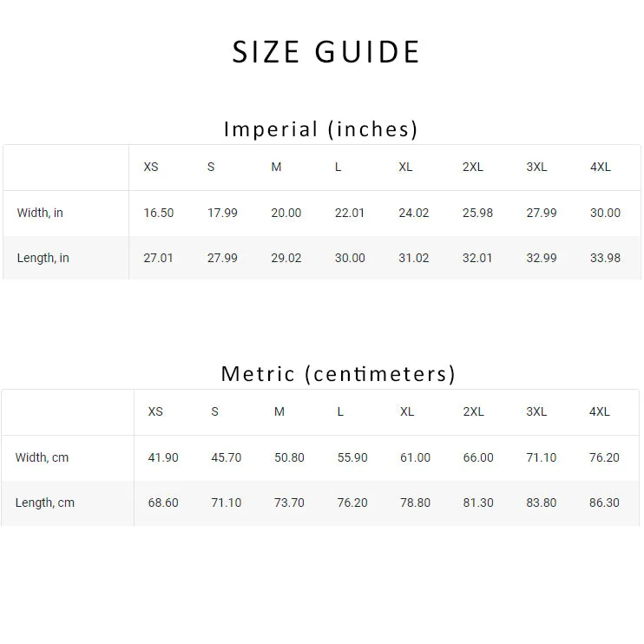The width and height of the screenshot is (644, 644).
Task: Click the Length, in row label
Action: [43, 258]
